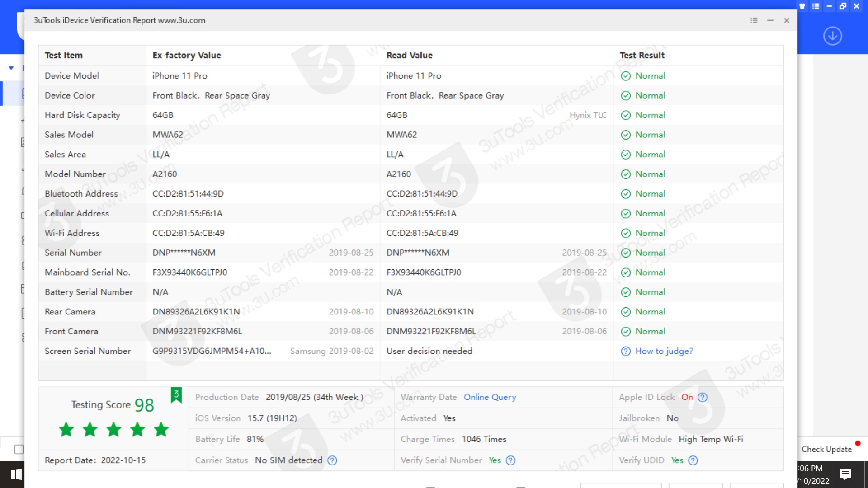Click the Verify Serial Number help icon
The height and width of the screenshot is (488, 868).
pos(510,460)
